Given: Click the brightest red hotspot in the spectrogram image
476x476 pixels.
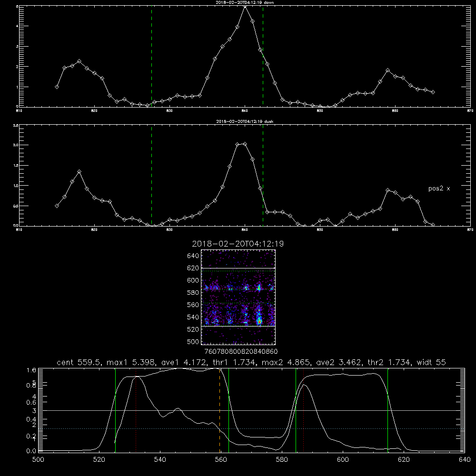Looking at the screenshot, I should [x=259, y=320].
